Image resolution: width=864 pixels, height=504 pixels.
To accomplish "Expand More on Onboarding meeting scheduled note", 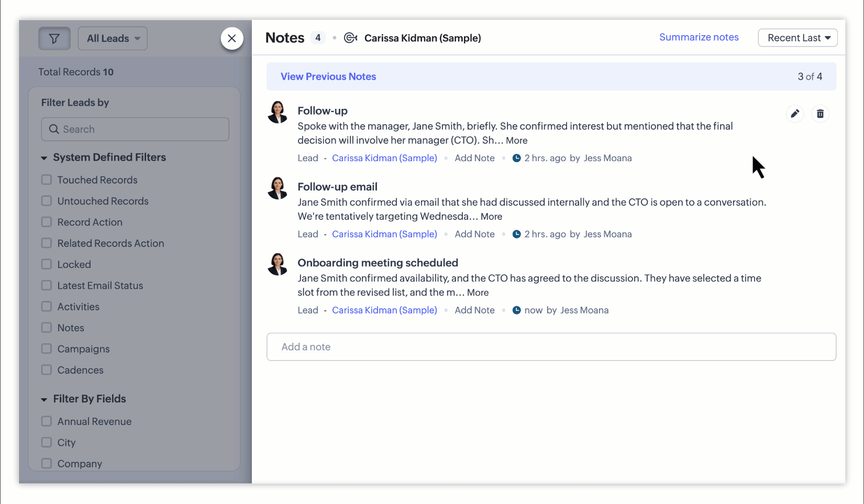I will 478,293.
